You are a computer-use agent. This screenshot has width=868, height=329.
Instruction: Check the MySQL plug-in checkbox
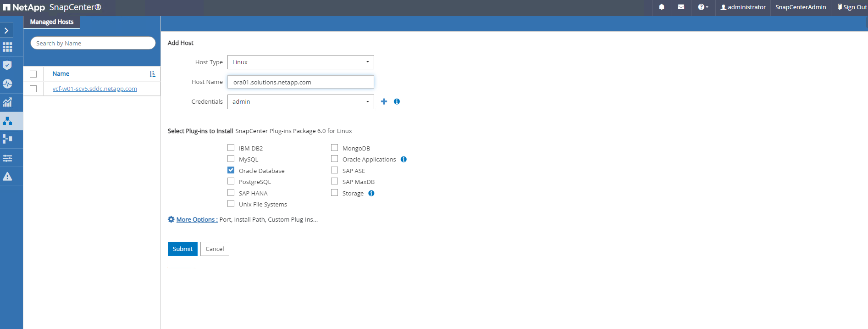pos(231,159)
